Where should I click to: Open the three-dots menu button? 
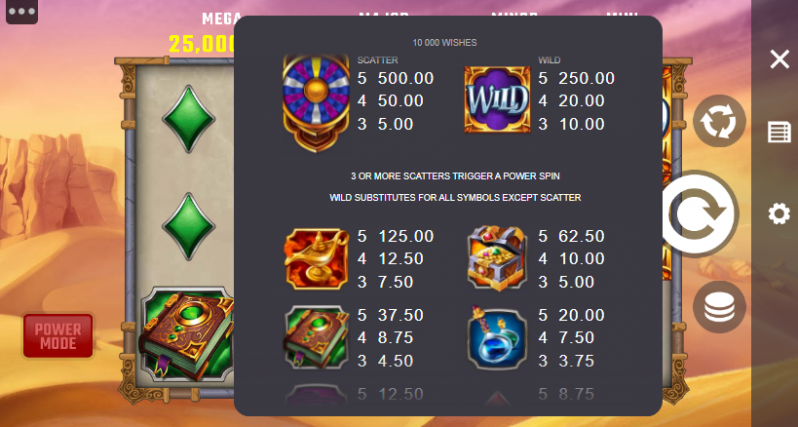22,12
